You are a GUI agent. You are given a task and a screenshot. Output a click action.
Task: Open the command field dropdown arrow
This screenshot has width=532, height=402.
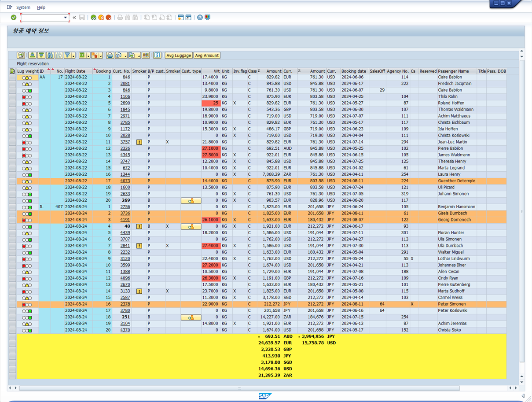66,18
